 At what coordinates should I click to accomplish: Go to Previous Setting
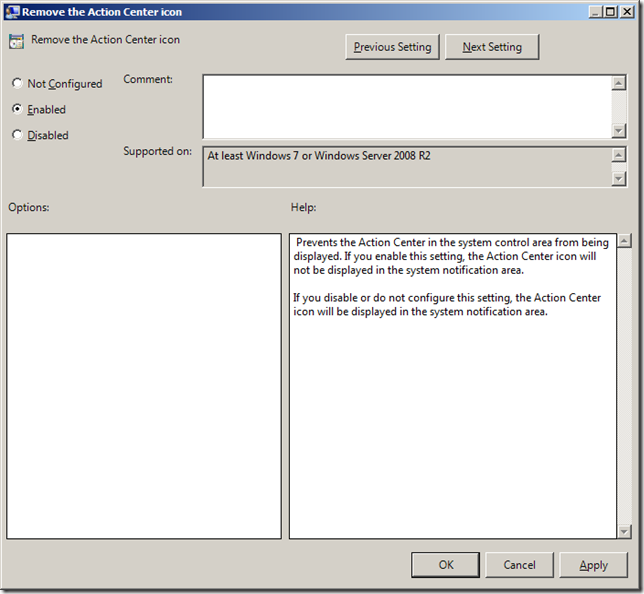coord(392,47)
